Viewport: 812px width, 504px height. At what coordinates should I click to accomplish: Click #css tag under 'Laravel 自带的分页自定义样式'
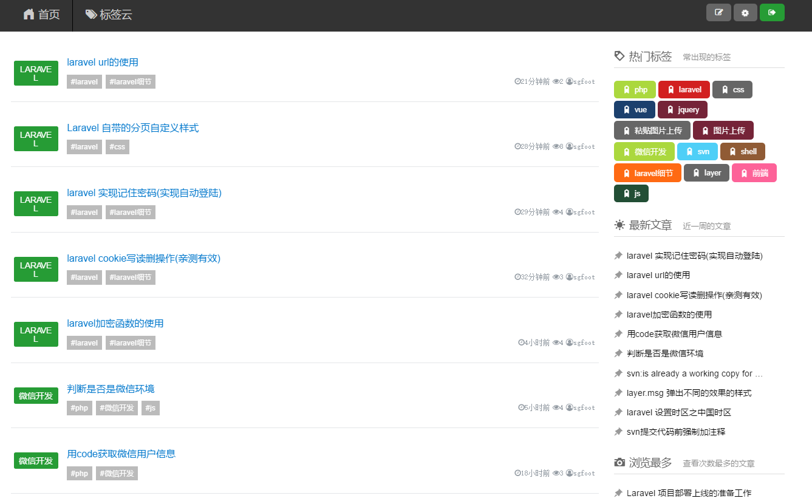click(x=117, y=147)
